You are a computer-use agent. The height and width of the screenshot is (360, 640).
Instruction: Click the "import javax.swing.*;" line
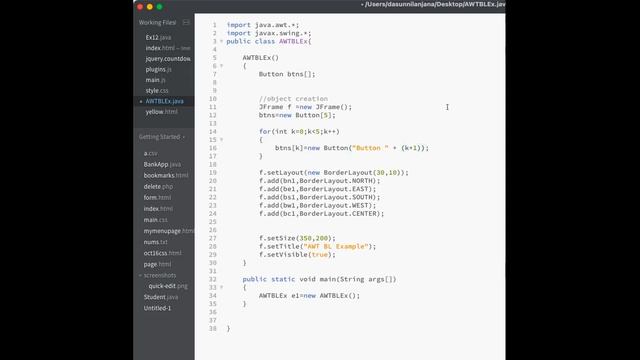(x=269, y=33)
